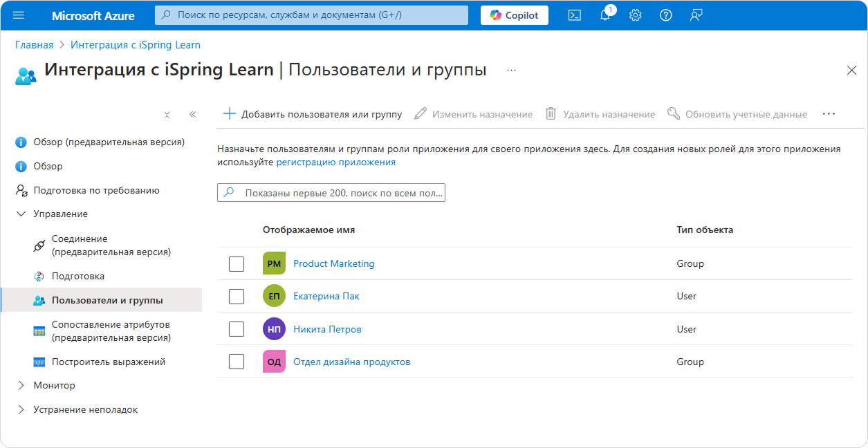Viewport: 868px width, 448px height.
Task: Click the Copilot button
Action: (x=515, y=15)
